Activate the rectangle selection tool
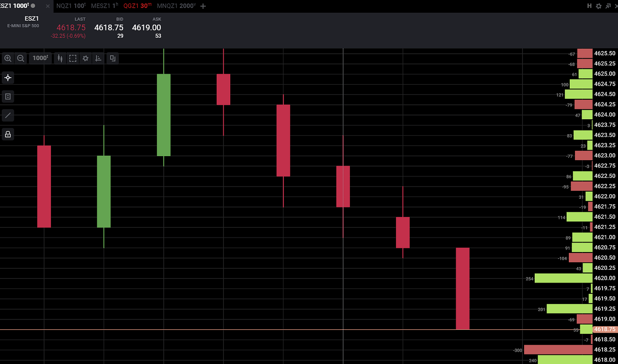 [x=73, y=58]
